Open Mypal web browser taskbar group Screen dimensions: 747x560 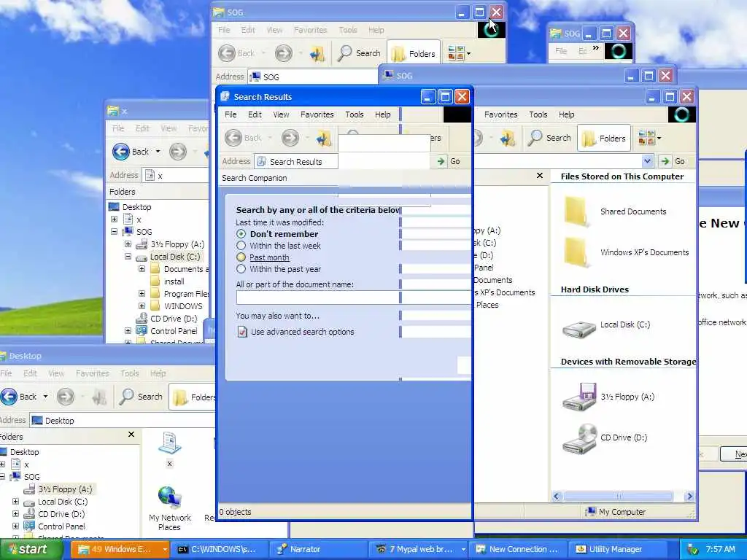click(x=418, y=549)
